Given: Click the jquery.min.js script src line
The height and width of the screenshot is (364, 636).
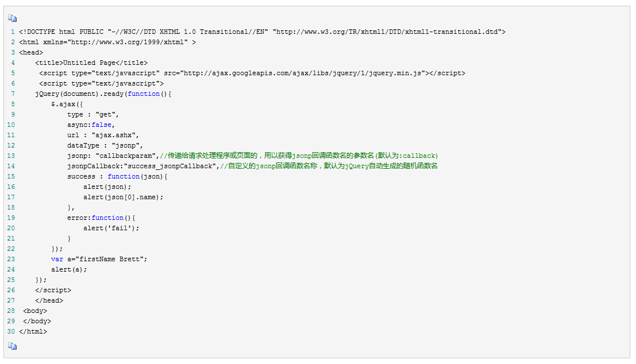Looking at the screenshot, I should click(252, 73).
